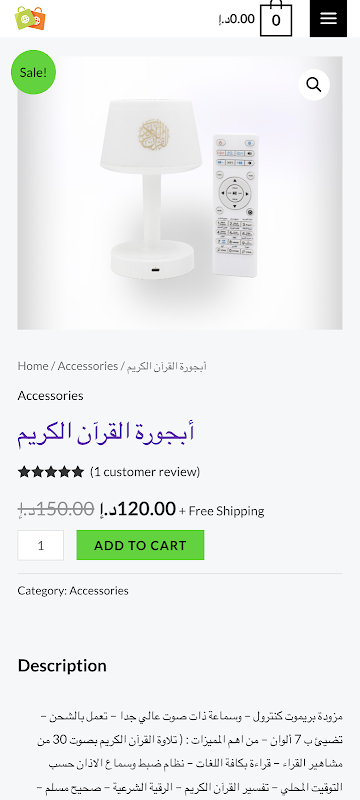Image resolution: width=360 pixels, height=800 pixels.
Task: Click the Arabic product title heading
Action: click(x=106, y=433)
